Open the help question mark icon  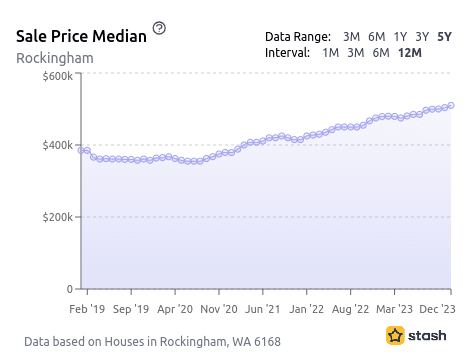point(159,28)
